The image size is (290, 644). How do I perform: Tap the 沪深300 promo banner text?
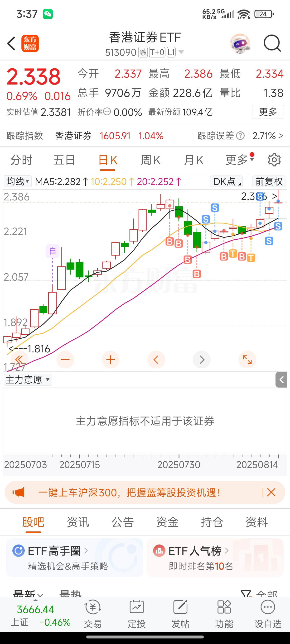(129, 492)
